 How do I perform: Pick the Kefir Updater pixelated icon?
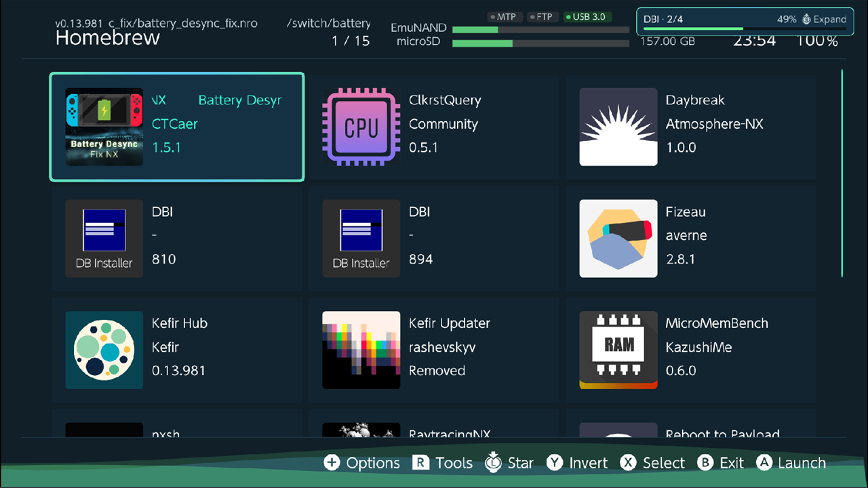click(361, 350)
